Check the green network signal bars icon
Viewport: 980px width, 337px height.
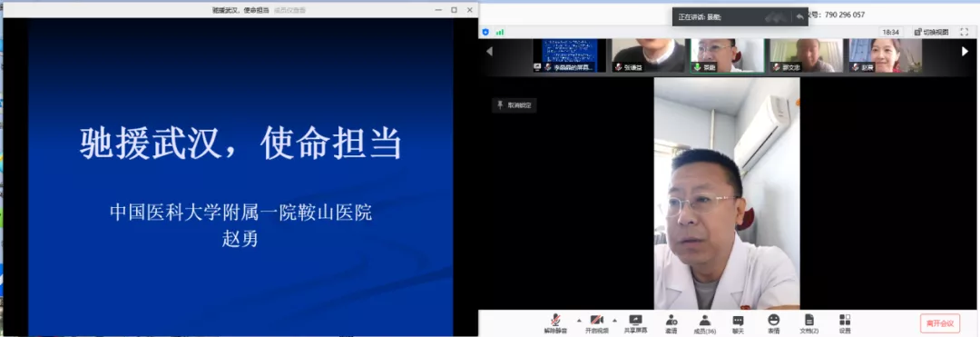499,32
